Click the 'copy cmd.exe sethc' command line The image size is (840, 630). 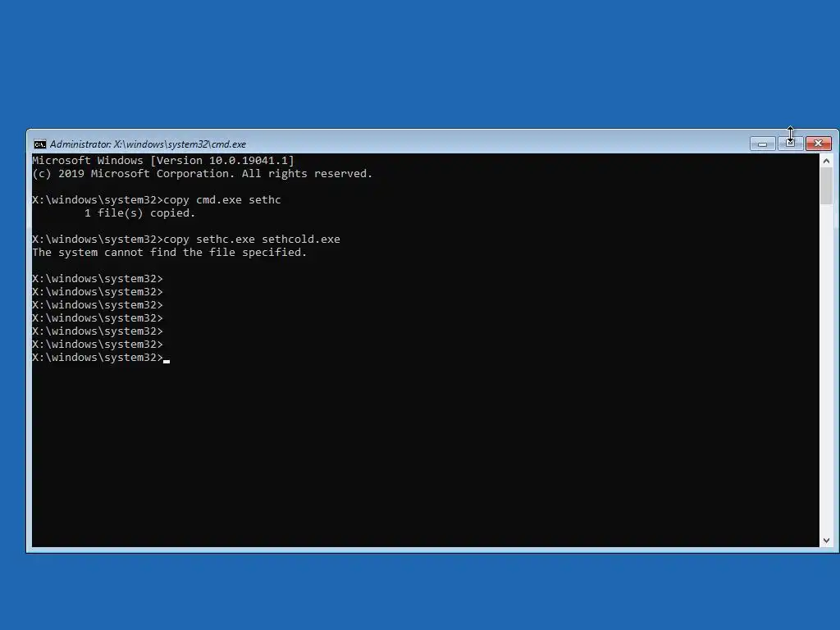tap(157, 200)
